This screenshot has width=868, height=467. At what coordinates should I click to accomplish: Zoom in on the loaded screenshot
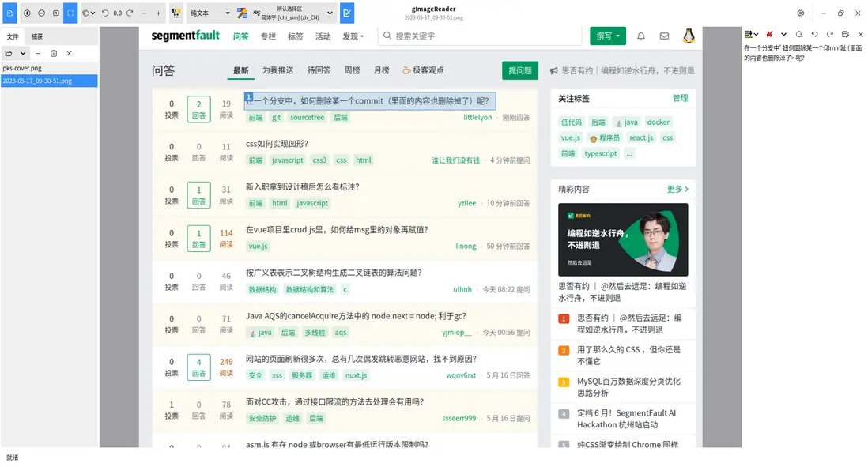pyautogui.click(x=28, y=13)
